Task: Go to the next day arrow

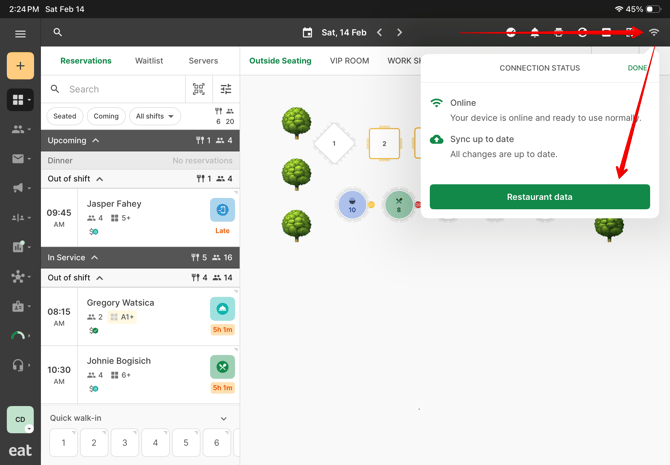Action: point(399,33)
